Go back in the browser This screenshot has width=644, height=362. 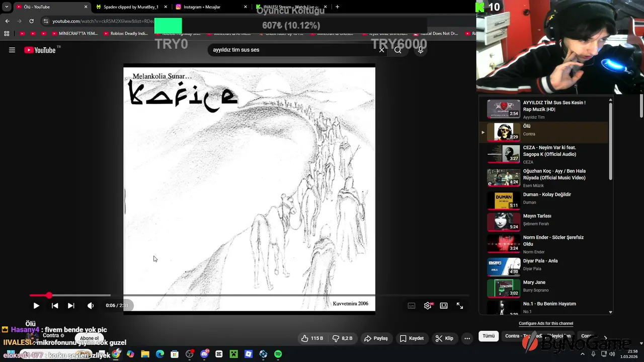coord(7,21)
